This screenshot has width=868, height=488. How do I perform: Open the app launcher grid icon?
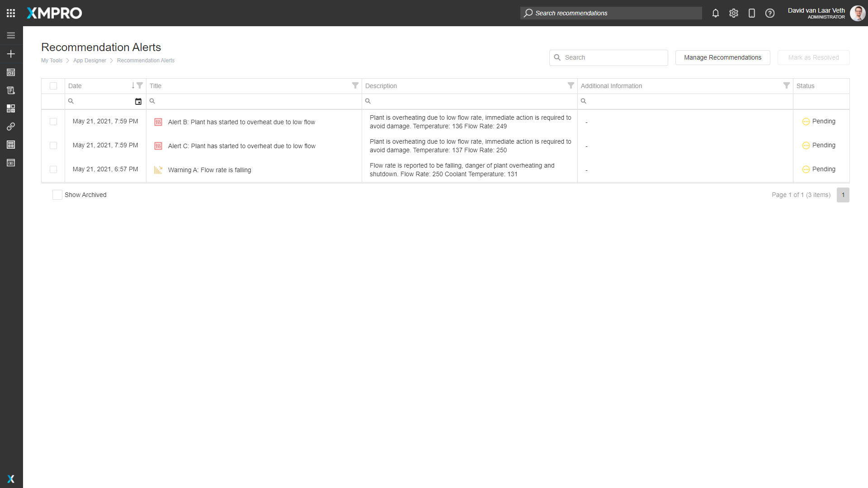click(11, 13)
